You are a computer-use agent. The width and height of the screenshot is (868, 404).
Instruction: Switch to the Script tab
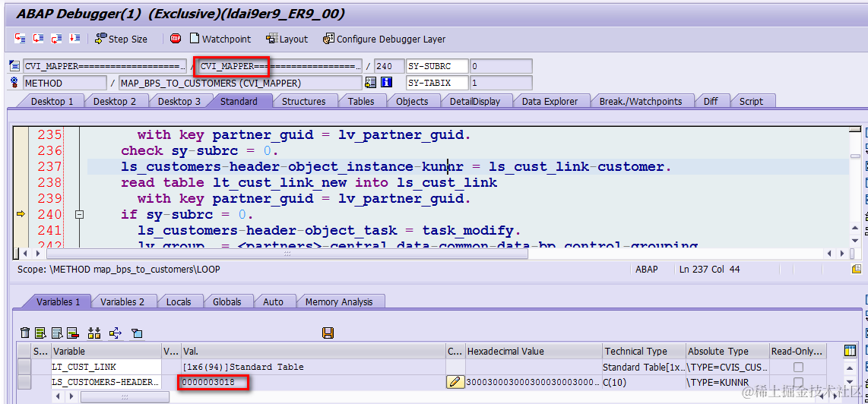[751, 101]
